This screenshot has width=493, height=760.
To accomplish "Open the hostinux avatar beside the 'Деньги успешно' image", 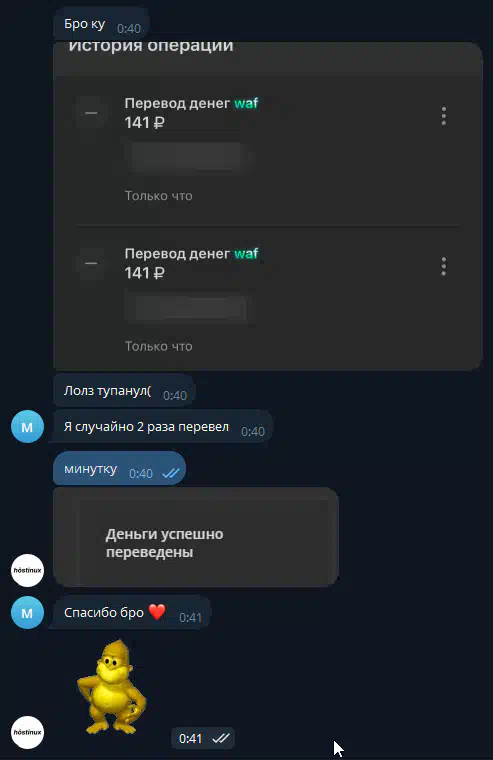I will click(27, 570).
